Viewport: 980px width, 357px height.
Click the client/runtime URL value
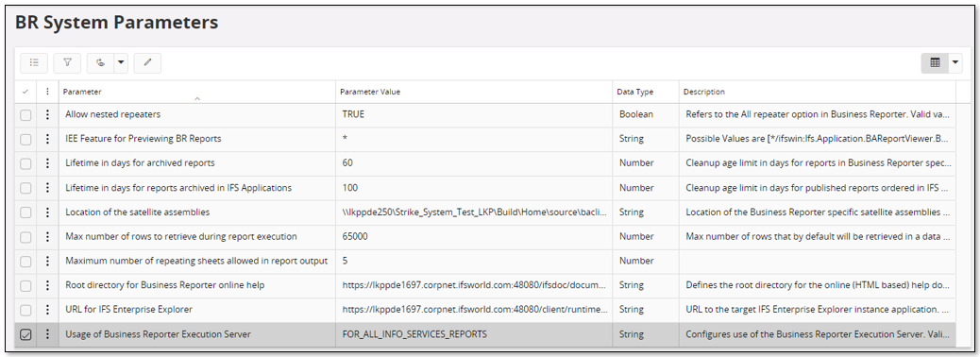474,310
